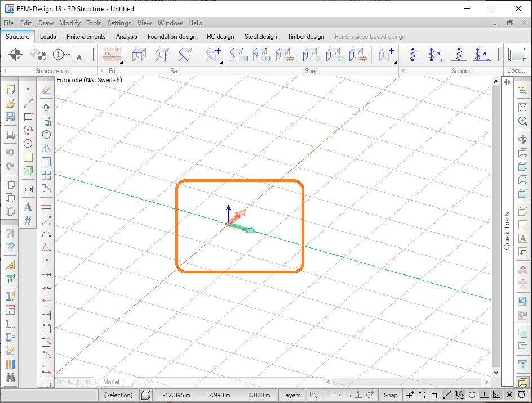Image resolution: width=532 pixels, height=403 pixels.
Task: Select the Circle drawing tool
Action: coord(28,144)
